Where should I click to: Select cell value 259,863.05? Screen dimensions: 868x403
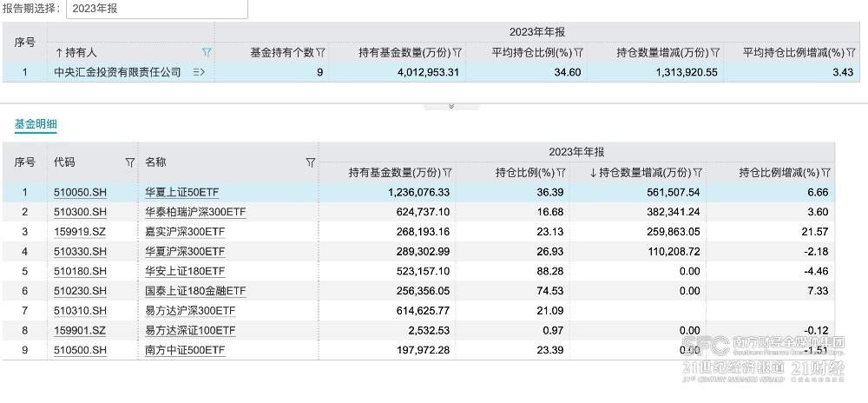click(x=672, y=232)
